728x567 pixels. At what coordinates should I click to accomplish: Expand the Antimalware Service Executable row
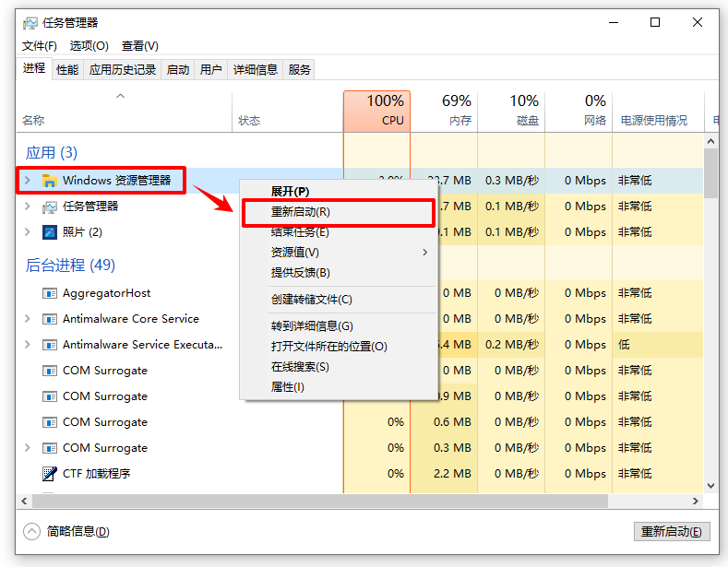pyautogui.click(x=28, y=345)
